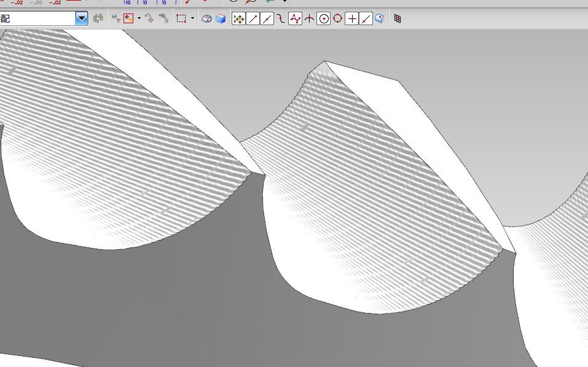
Task: Enable the Bounded Grid point snap
Action: click(398, 18)
